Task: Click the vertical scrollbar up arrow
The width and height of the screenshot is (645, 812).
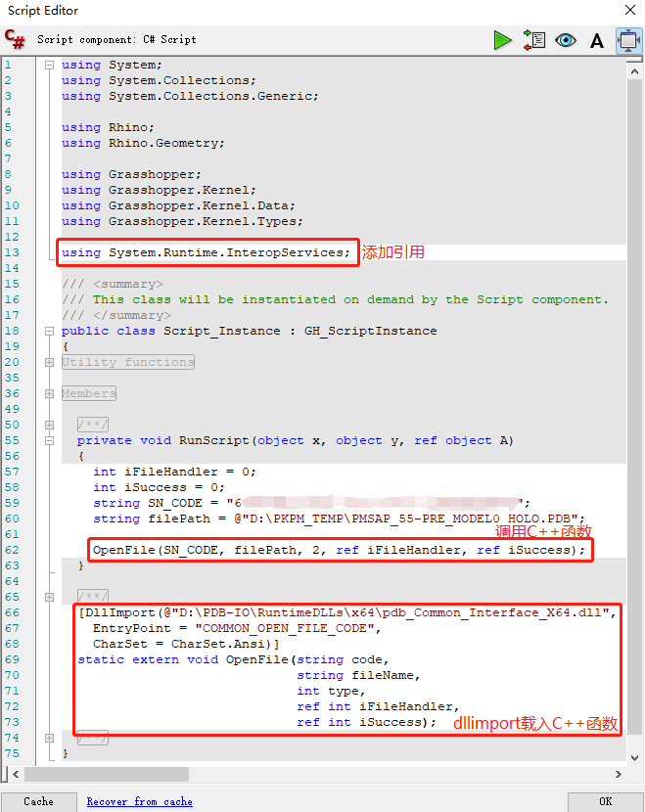Action: 634,72
